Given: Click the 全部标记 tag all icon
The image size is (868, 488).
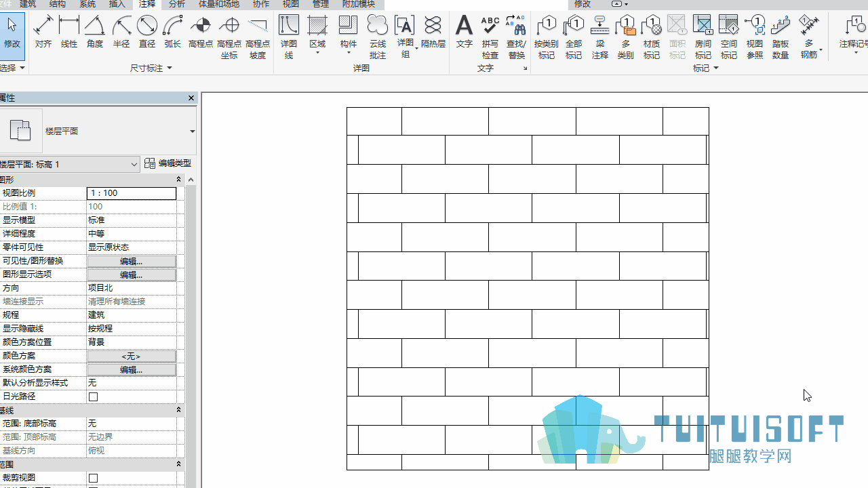Looking at the screenshot, I should tap(574, 37).
